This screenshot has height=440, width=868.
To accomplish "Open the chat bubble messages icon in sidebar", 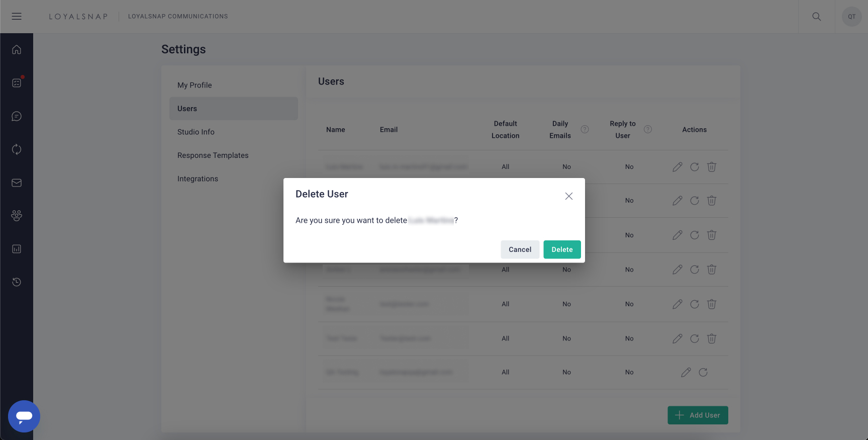I will [x=17, y=116].
